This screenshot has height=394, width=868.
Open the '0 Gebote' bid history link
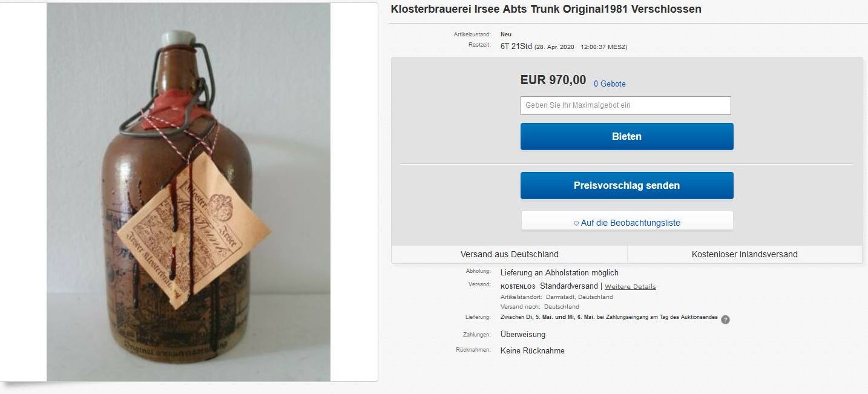610,84
